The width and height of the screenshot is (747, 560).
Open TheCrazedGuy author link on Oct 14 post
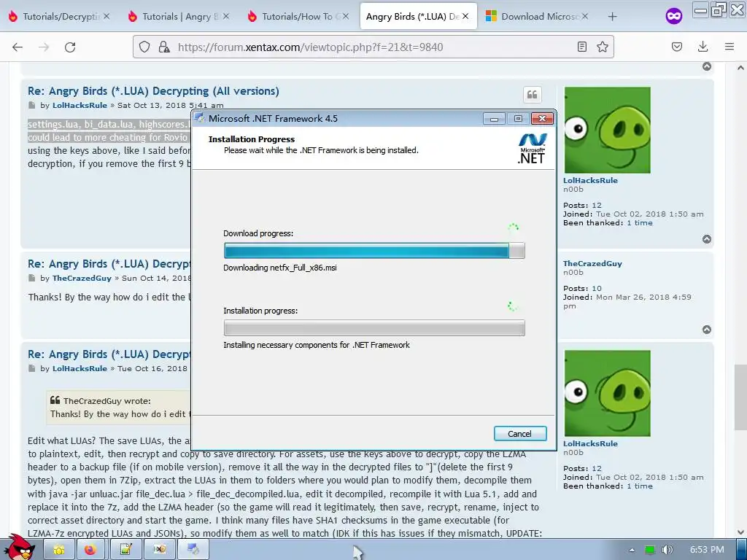(x=82, y=278)
